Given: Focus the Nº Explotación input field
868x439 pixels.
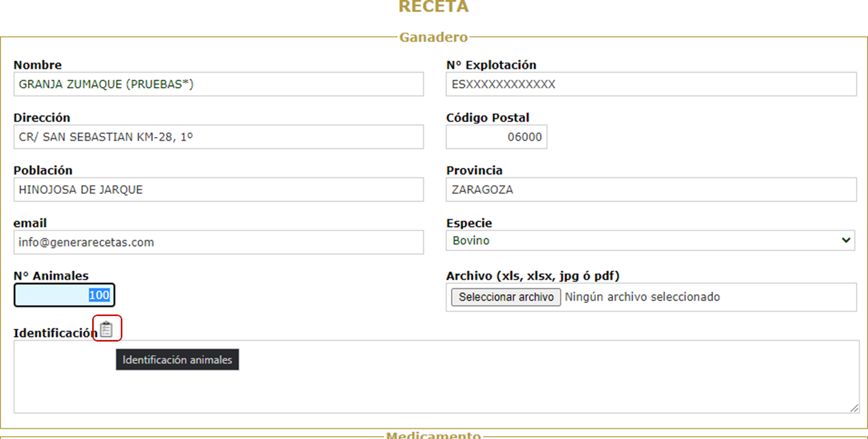Looking at the screenshot, I should coord(651,84).
